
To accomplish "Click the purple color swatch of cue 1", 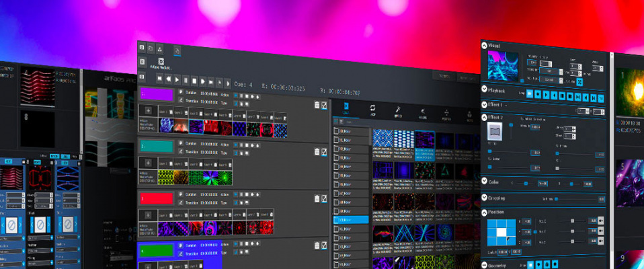I will 157,94.
